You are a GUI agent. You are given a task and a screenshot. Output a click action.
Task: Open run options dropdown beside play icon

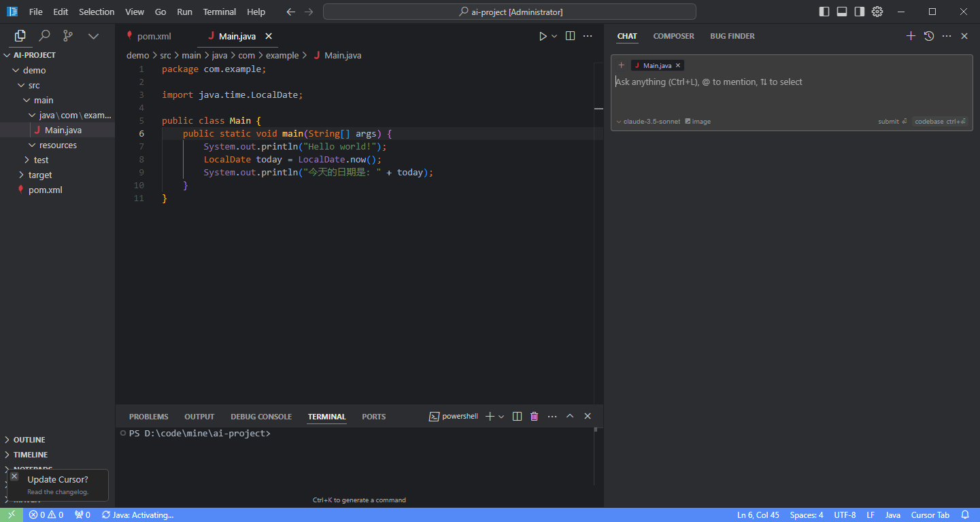pyautogui.click(x=554, y=36)
